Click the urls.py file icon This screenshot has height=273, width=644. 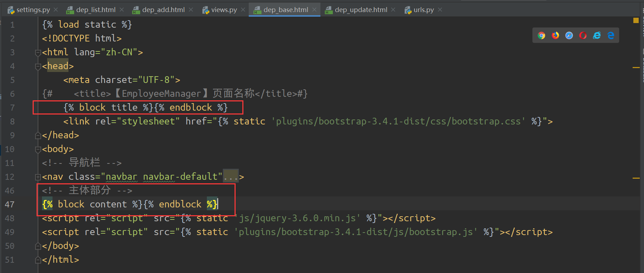tap(408, 10)
